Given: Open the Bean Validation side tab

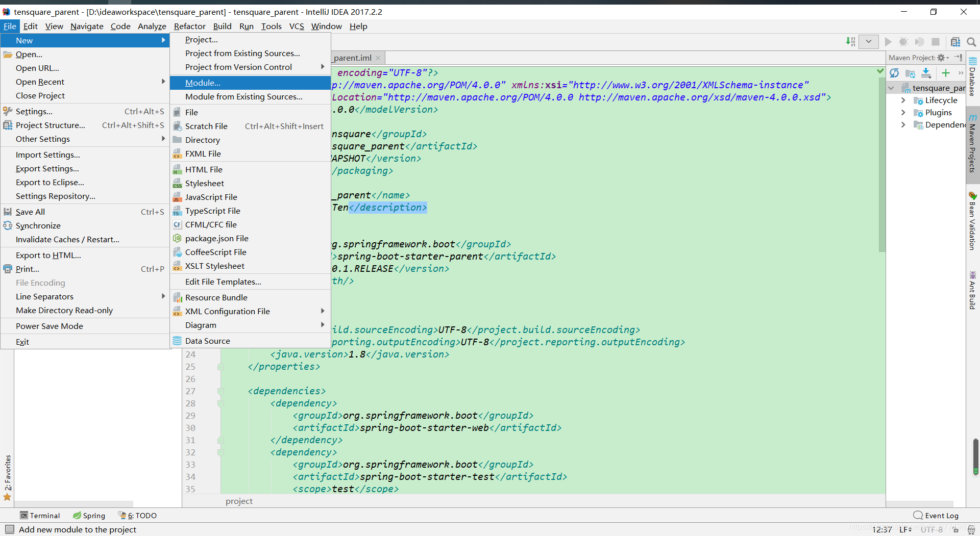Looking at the screenshot, I should pos(972,221).
